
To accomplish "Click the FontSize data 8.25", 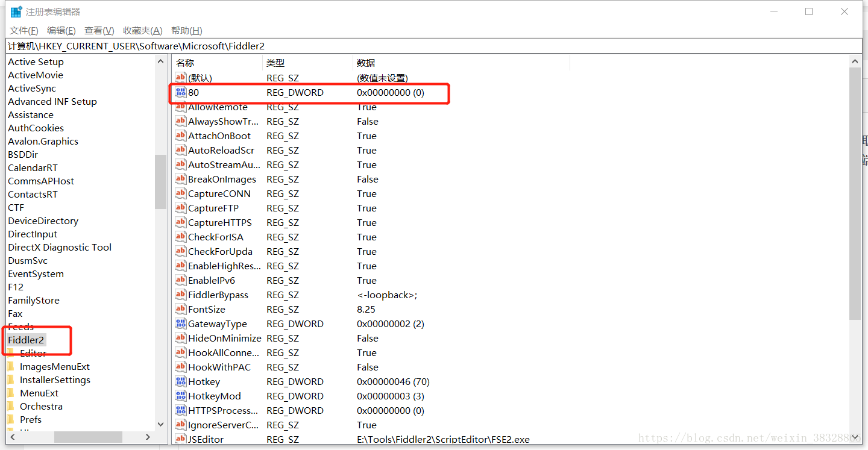I will (x=366, y=310).
